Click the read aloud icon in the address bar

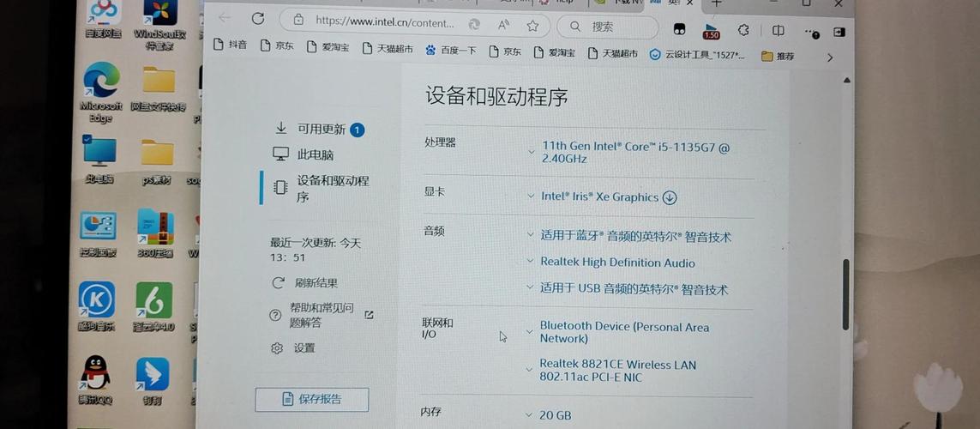[503, 24]
